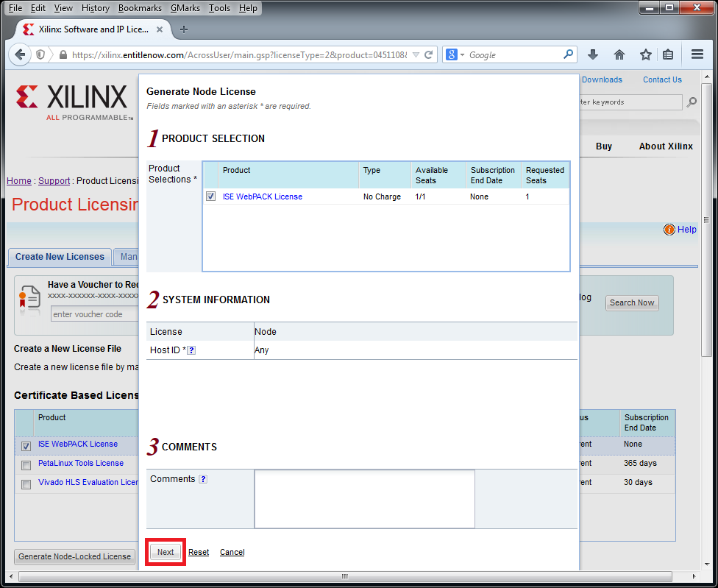This screenshot has width=718, height=588.
Task: Click the Buy nav item
Action: 603,146
